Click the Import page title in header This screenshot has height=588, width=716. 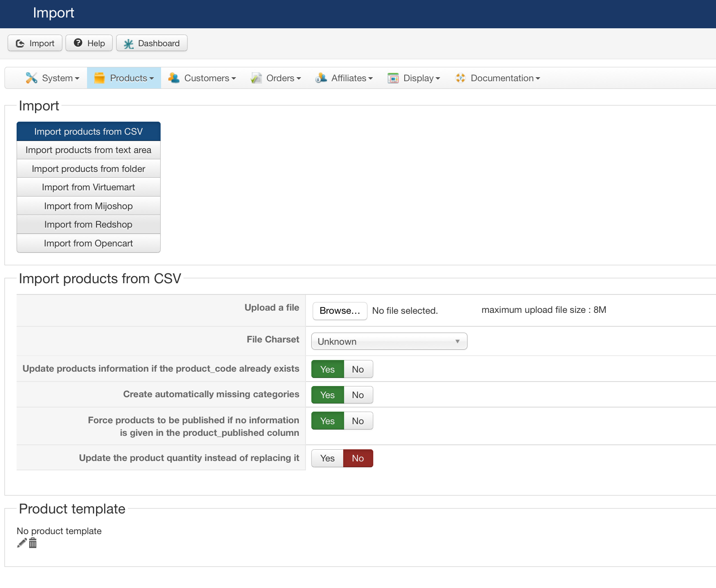[x=53, y=13]
